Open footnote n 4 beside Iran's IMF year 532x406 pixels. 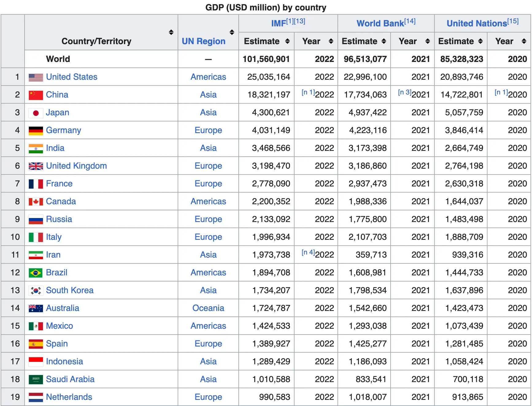coord(308,252)
